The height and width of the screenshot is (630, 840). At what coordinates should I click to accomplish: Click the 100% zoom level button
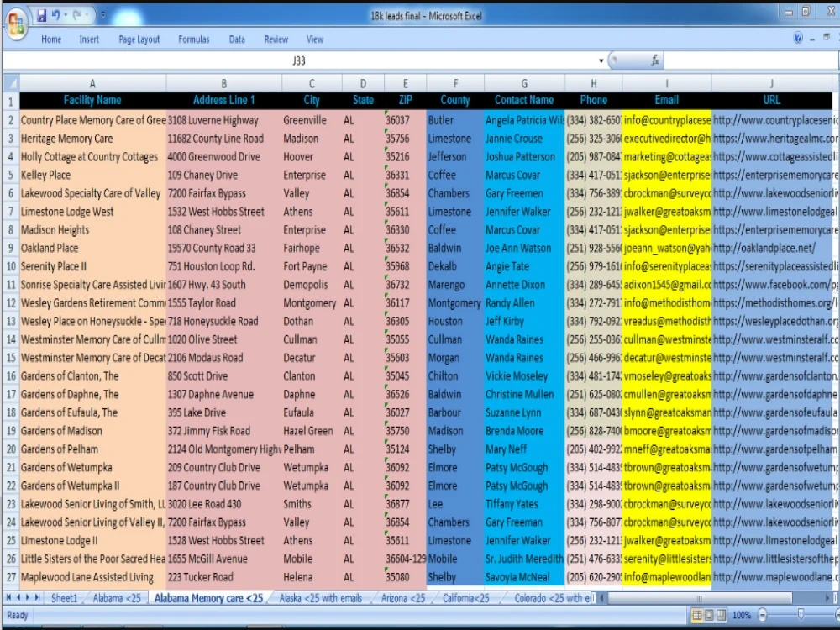[742, 615]
